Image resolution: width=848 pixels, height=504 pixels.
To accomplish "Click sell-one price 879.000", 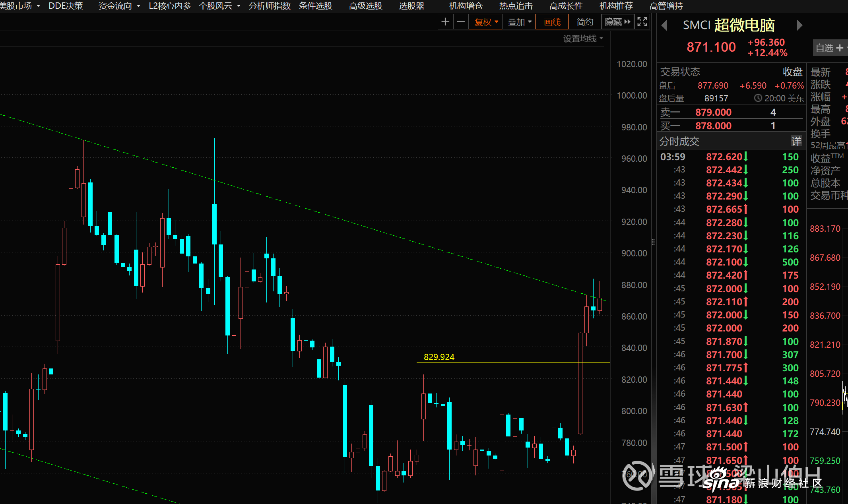I will [713, 112].
